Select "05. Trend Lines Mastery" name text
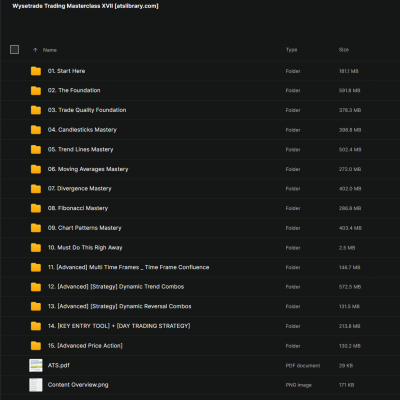 [80, 149]
